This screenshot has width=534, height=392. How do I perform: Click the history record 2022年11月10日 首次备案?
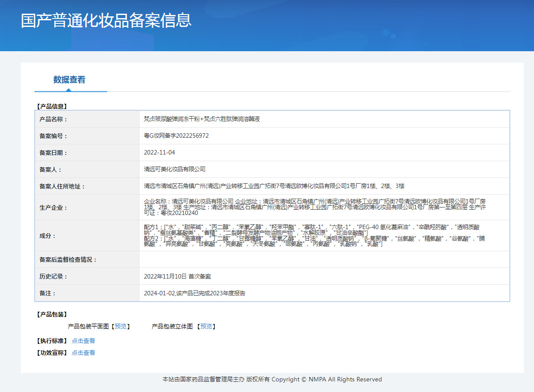(177, 276)
